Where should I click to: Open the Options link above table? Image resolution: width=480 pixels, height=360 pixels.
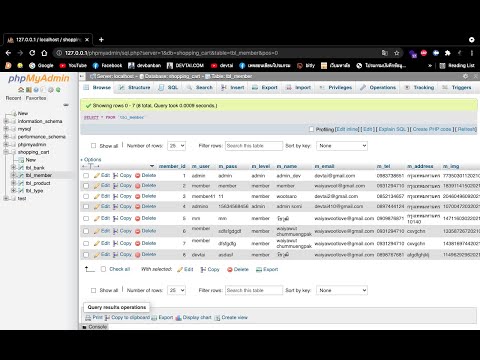pyautogui.click(x=92, y=159)
